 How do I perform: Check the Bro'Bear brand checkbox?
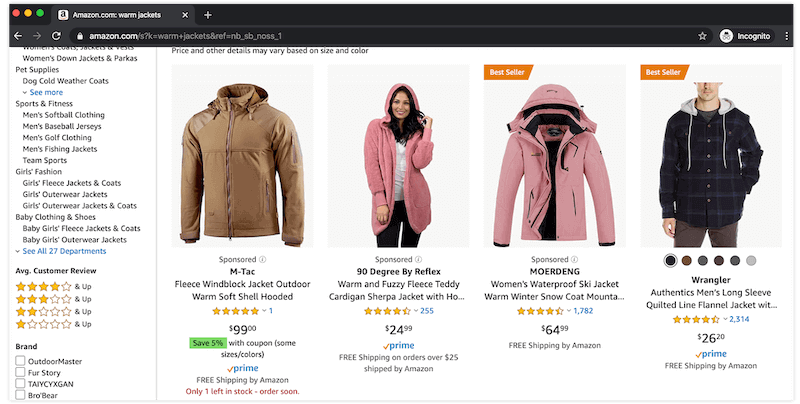(x=20, y=394)
